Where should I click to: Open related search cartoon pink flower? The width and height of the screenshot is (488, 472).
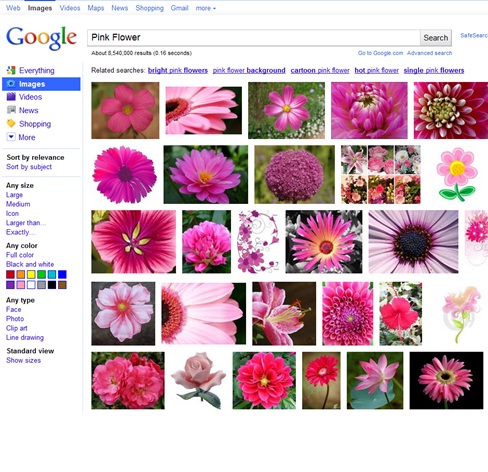pos(320,70)
